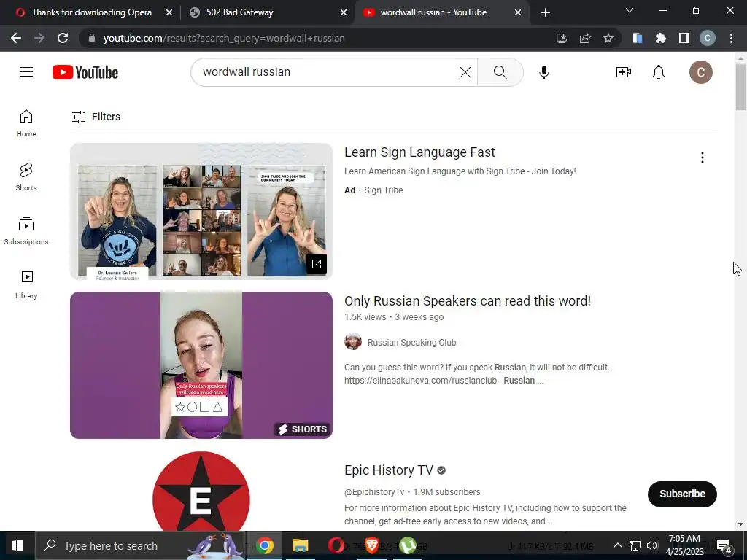Open Library in the sidebar
This screenshot has height=560, width=747.
(26, 285)
